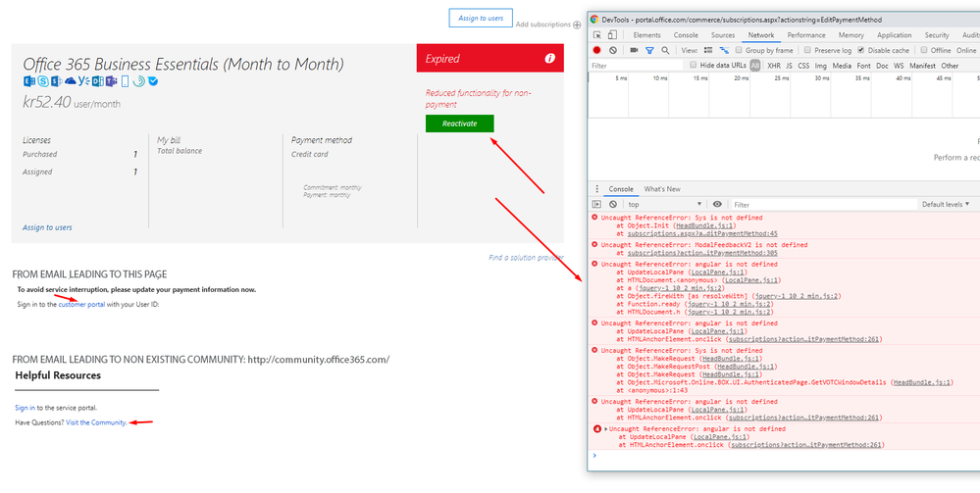Select the All request type filter
Viewport: 980px width, 493px height.
click(x=755, y=66)
